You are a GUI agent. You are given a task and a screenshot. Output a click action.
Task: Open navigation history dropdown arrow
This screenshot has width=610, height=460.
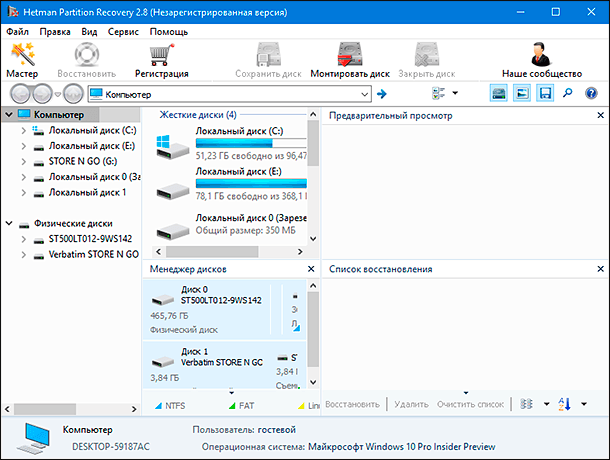click(58, 94)
